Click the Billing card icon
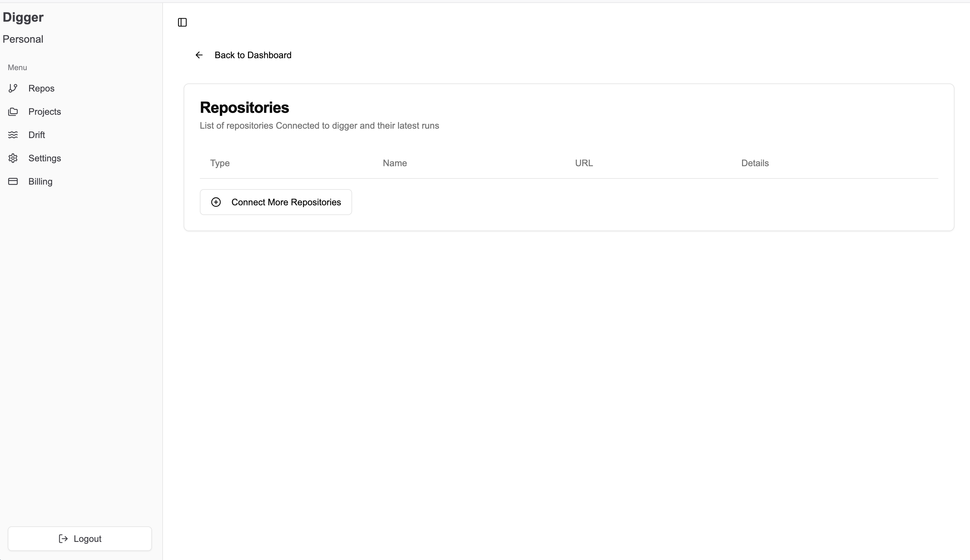The width and height of the screenshot is (970, 560). tap(13, 181)
